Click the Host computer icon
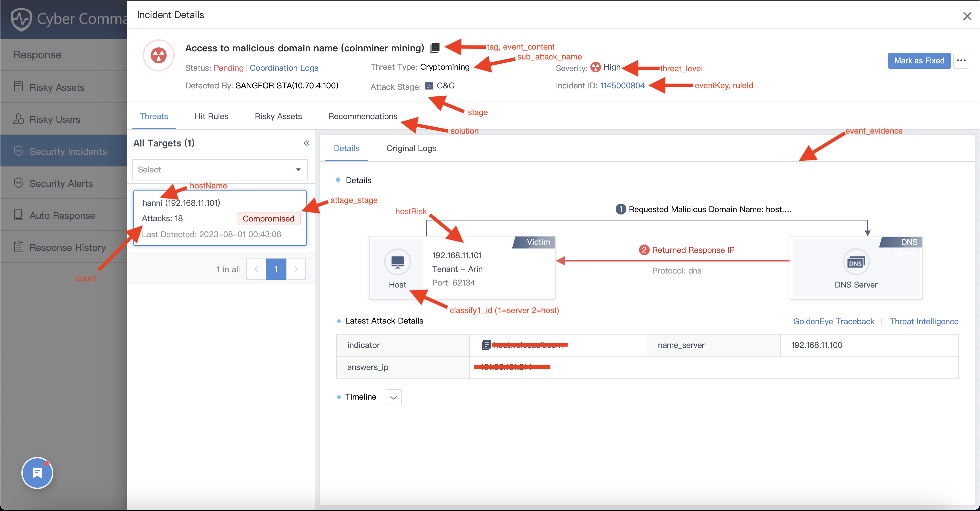The image size is (980, 511). tap(397, 262)
